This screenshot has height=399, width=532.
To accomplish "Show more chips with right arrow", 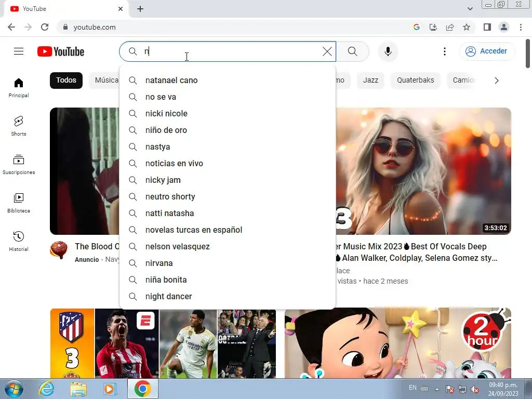I will click(496, 81).
